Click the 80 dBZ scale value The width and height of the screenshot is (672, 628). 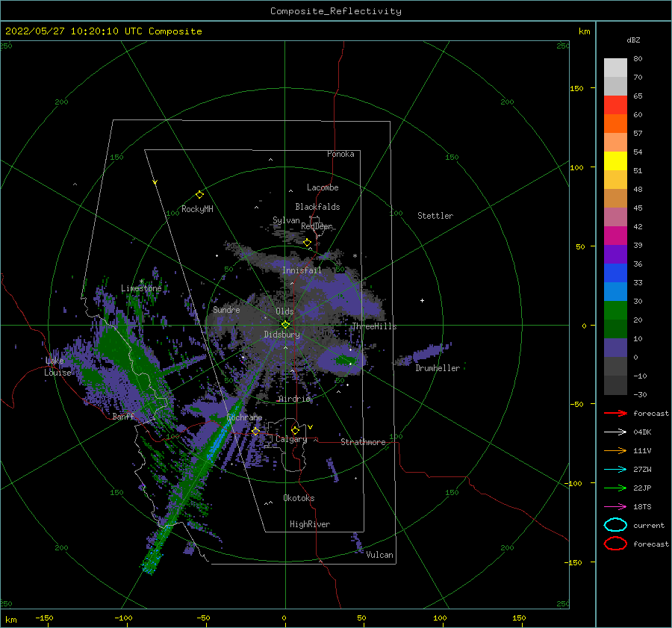click(638, 59)
